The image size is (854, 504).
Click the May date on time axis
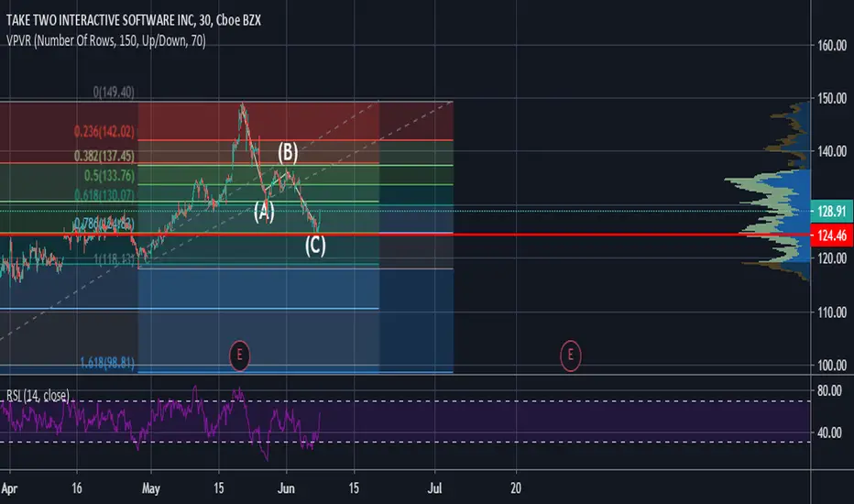[151, 488]
